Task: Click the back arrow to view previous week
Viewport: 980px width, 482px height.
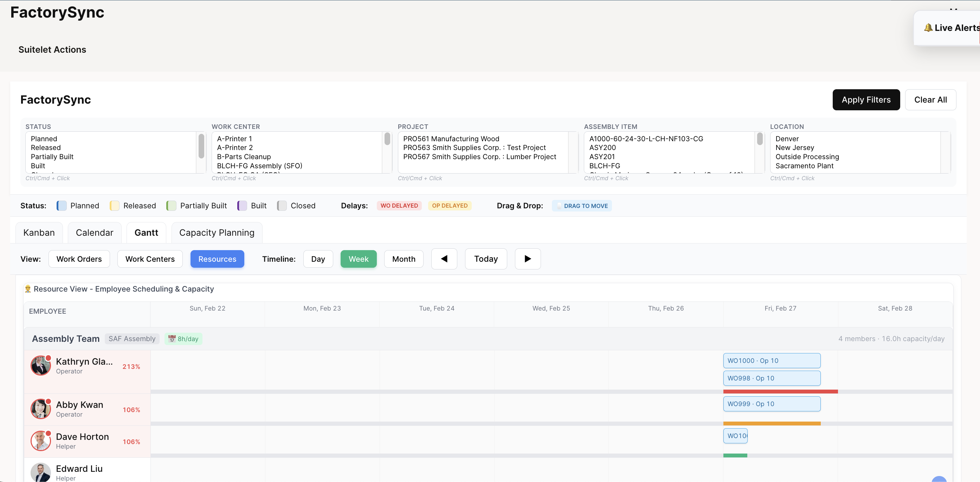Action: click(x=444, y=259)
